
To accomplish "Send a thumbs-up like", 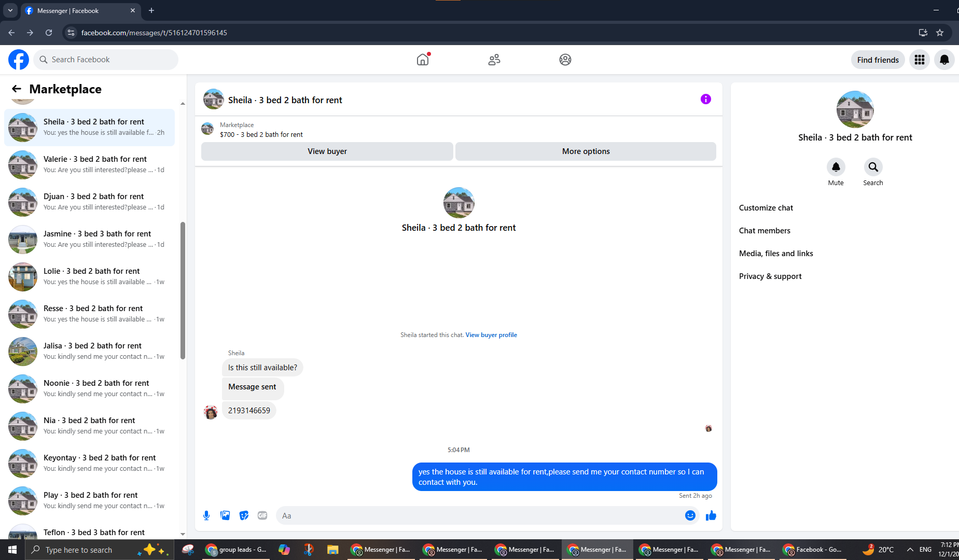I will tap(711, 515).
